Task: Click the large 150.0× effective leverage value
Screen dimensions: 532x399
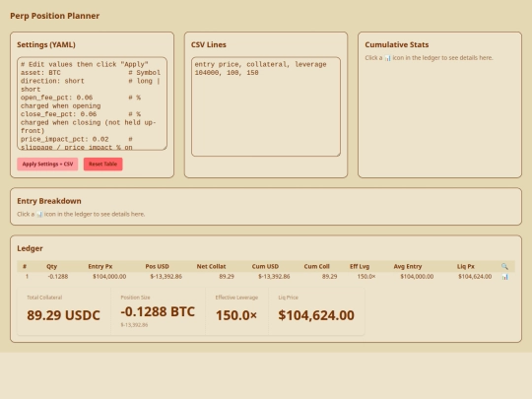Action: [236, 315]
